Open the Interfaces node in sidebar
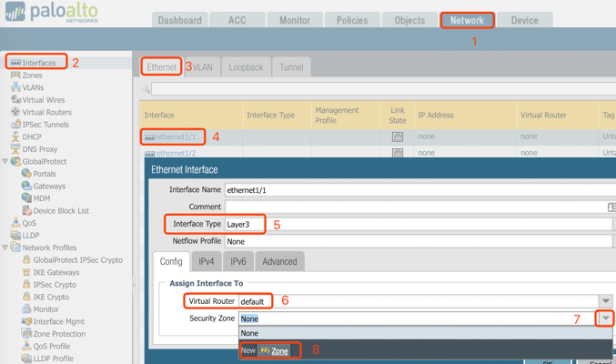The height and width of the screenshot is (364, 616). pyautogui.click(x=38, y=63)
